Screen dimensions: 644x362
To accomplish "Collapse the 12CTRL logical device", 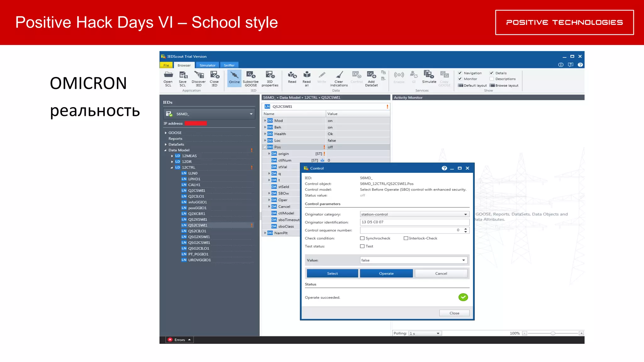I will (x=172, y=167).
